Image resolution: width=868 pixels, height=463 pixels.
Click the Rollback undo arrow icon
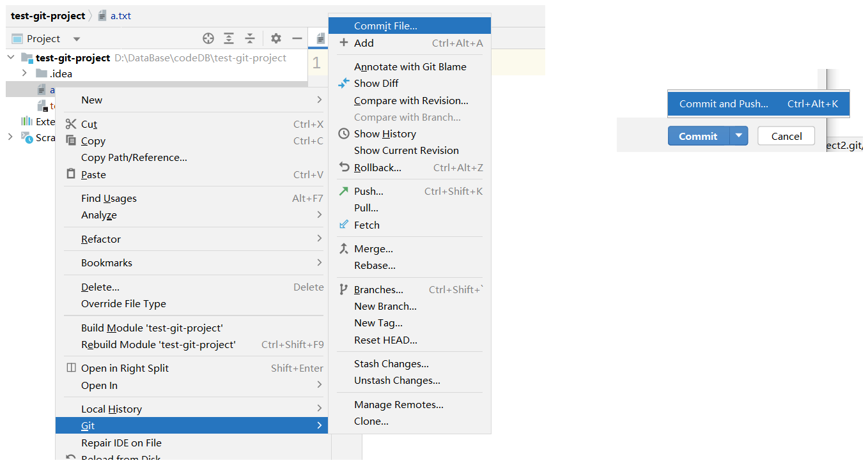[x=344, y=167]
